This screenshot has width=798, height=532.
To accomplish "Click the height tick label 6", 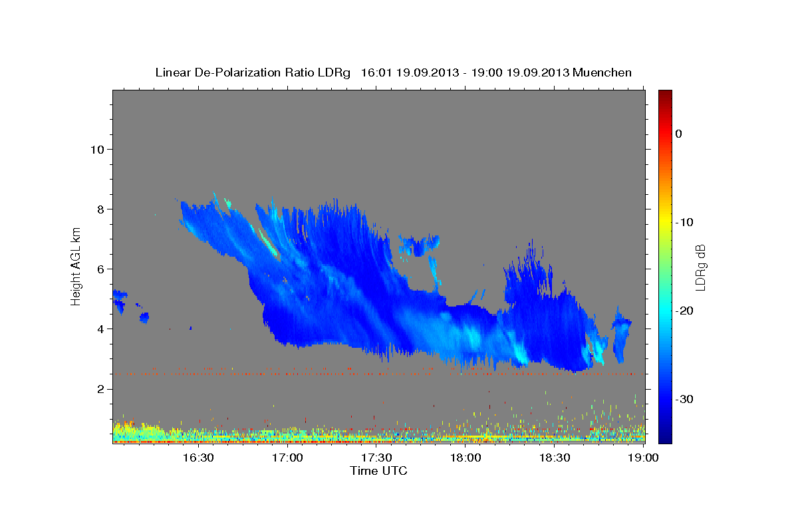I will (100, 269).
